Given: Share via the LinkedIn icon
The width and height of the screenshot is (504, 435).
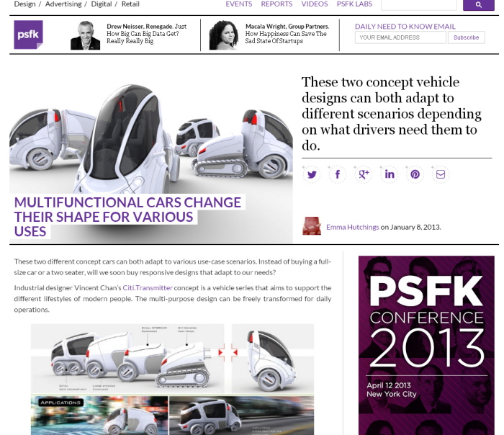Looking at the screenshot, I should [x=390, y=174].
